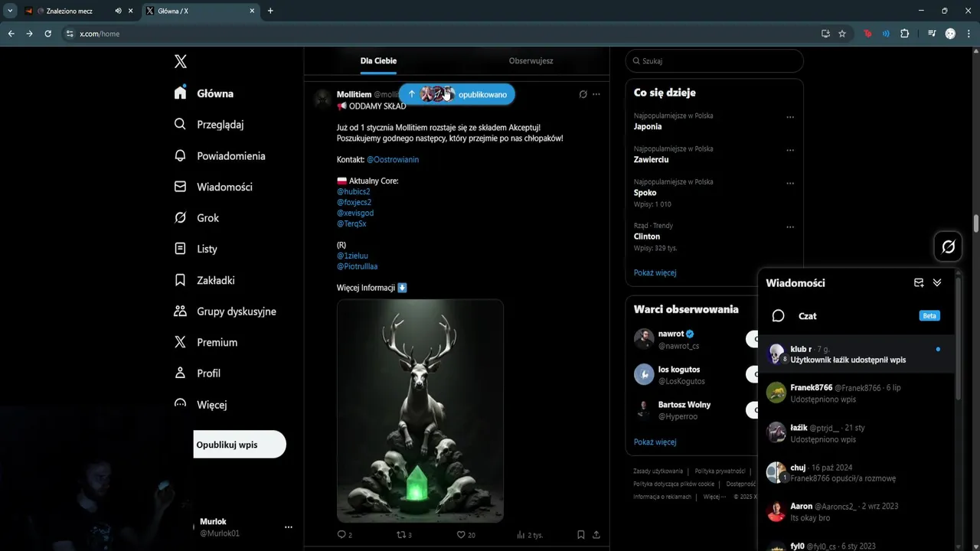Image resolution: width=980 pixels, height=551 pixels.
Task: Open klub r conversation
Action: coord(857,354)
